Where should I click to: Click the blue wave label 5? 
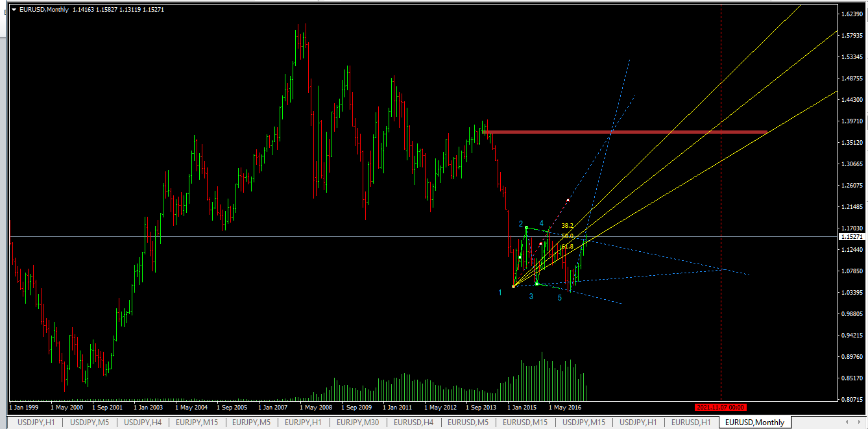560,298
